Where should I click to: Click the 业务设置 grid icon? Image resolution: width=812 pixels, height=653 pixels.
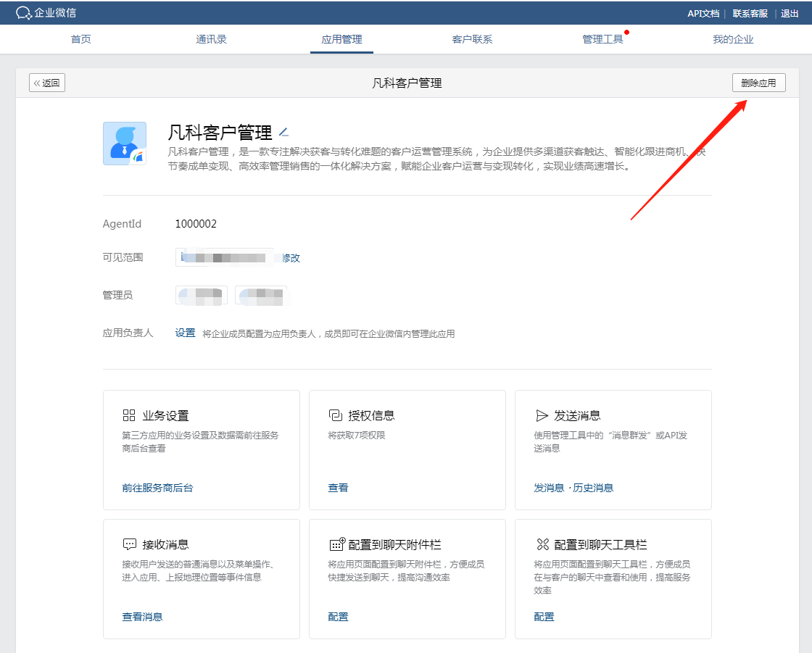129,415
